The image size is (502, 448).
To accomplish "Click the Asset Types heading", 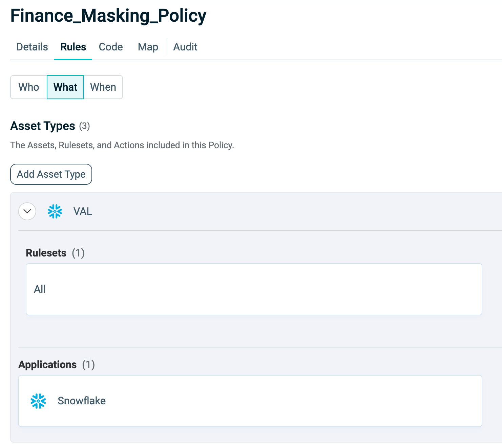I will (43, 126).
